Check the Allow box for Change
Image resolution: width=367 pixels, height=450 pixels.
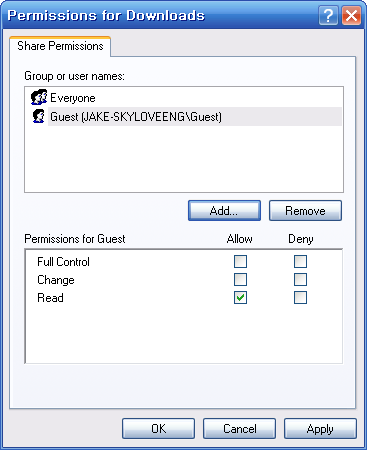tap(240, 280)
